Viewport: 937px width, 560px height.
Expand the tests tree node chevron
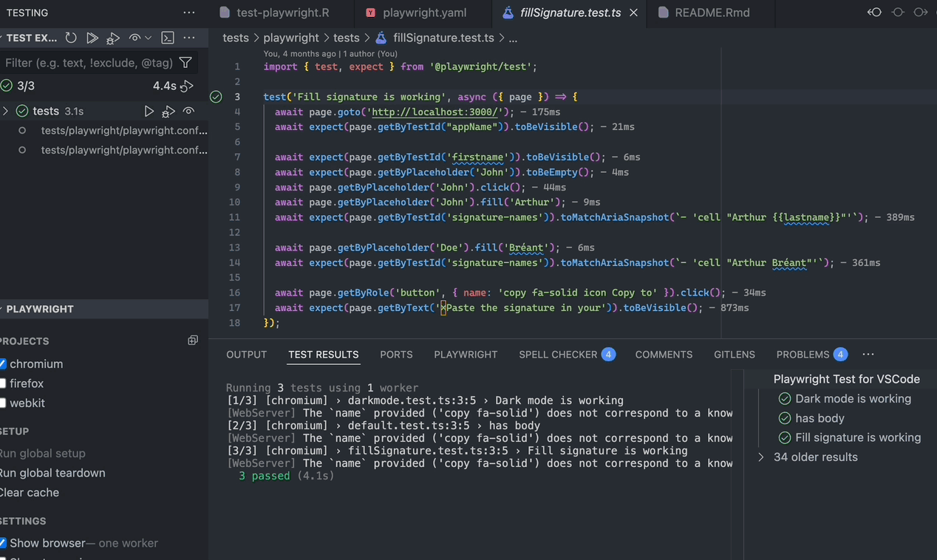coord(6,111)
